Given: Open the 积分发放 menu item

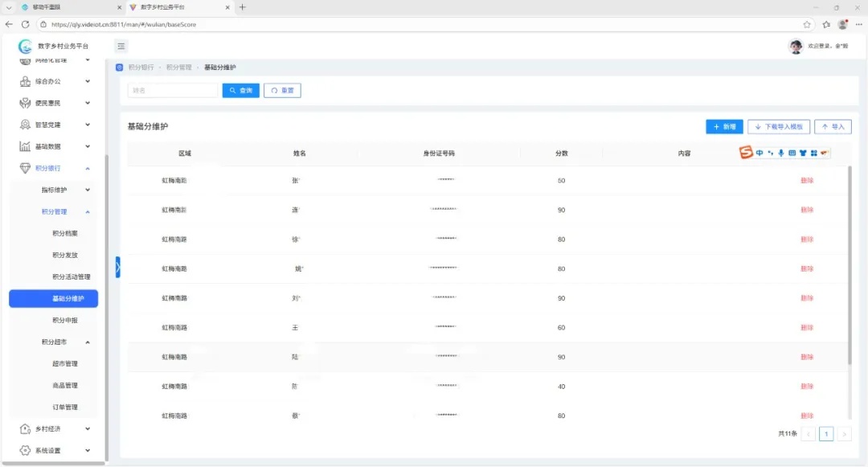Looking at the screenshot, I should (65, 255).
